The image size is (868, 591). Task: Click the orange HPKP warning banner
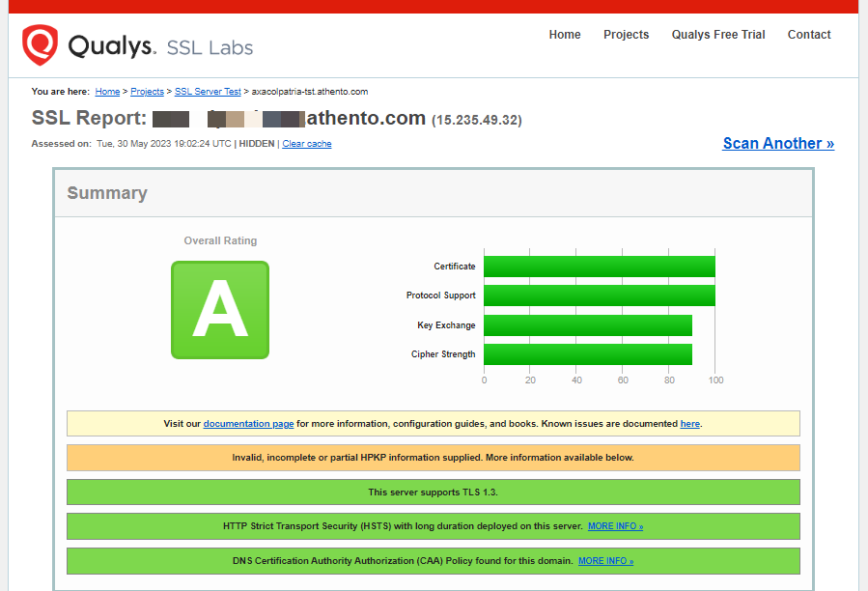pyautogui.click(x=433, y=458)
